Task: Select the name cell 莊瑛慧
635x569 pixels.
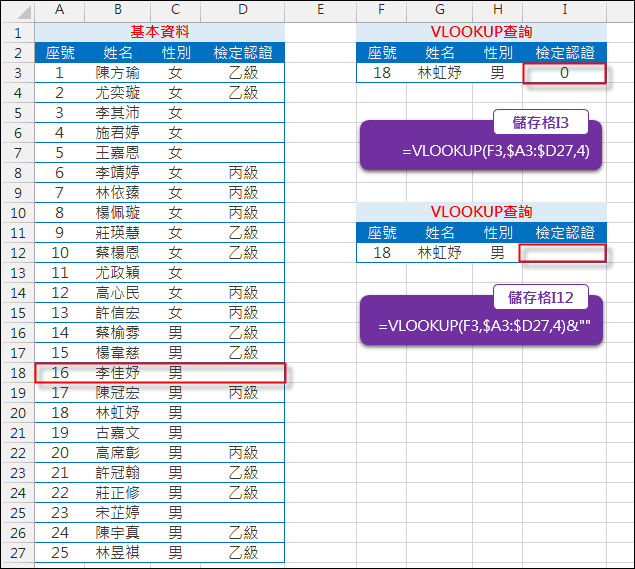Action: (117, 233)
